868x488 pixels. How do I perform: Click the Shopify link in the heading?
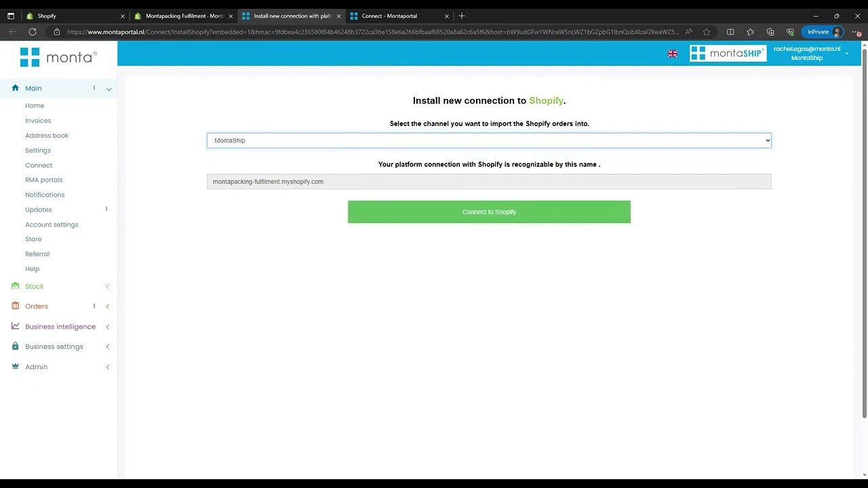pyautogui.click(x=546, y=100)
